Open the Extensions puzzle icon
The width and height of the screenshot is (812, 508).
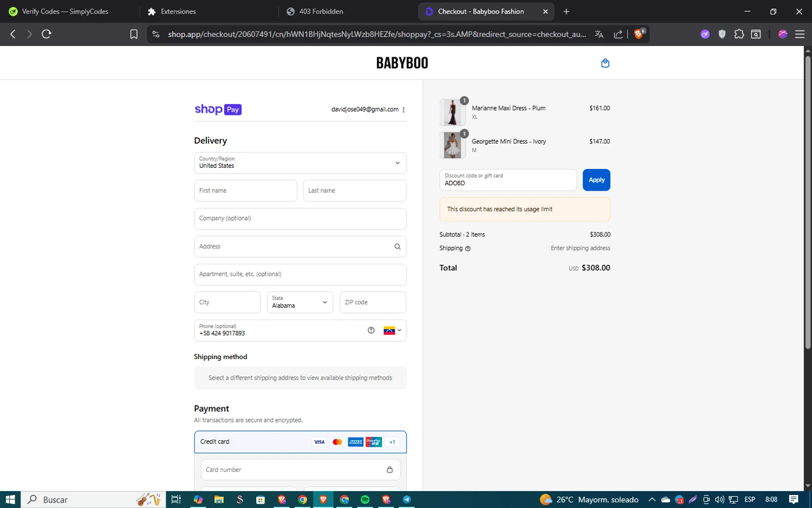[x=739, y=34]
